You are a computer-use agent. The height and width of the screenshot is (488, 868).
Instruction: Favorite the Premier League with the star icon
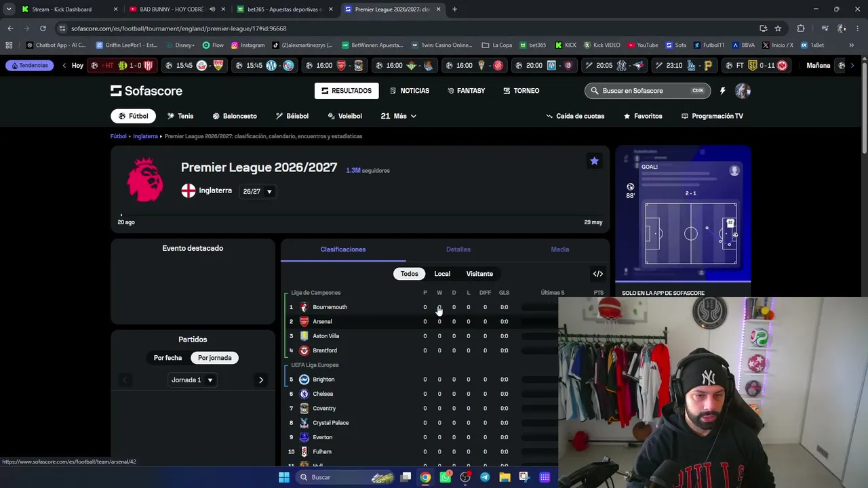(x=594, y=161)
